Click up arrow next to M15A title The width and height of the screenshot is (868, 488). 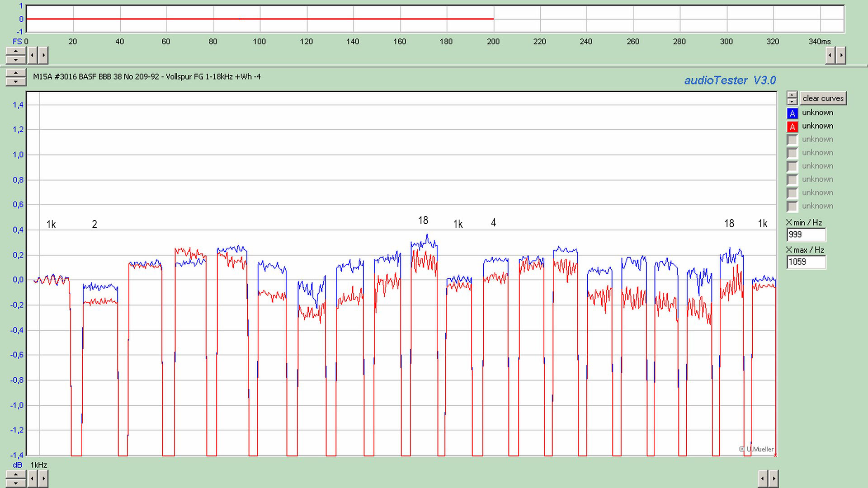point(16,73)
